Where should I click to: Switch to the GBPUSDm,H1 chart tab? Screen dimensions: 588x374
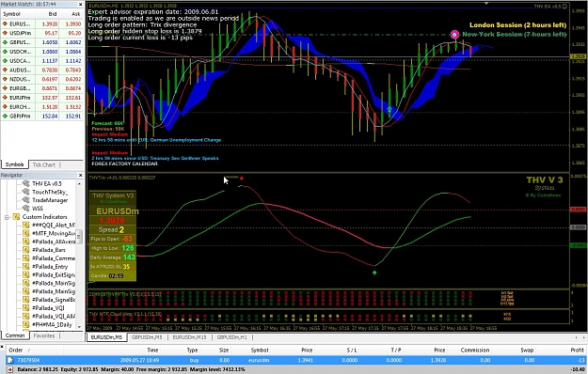232,337
